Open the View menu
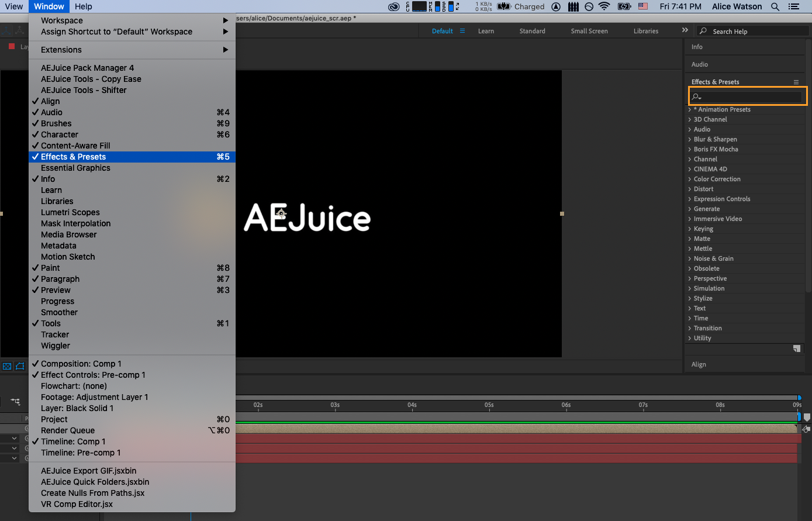The width and height of the screenshot is (812, 521). [x=14, y=6]
